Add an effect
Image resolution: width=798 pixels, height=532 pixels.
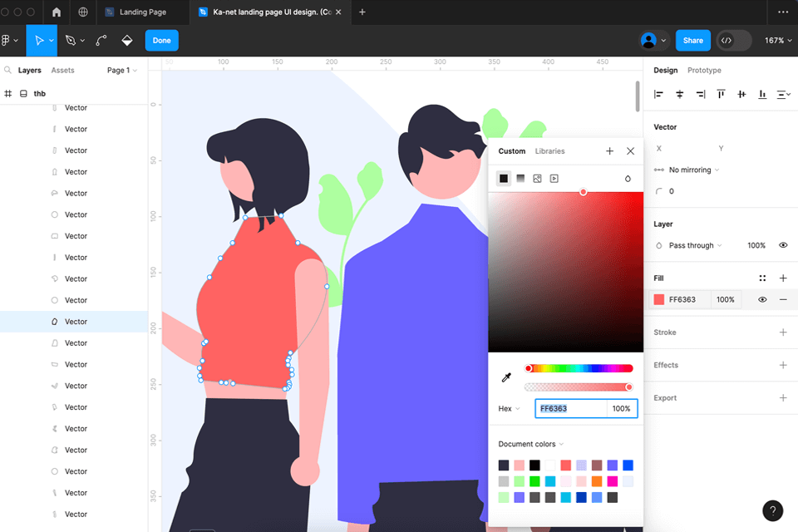[x=783, y=365]
